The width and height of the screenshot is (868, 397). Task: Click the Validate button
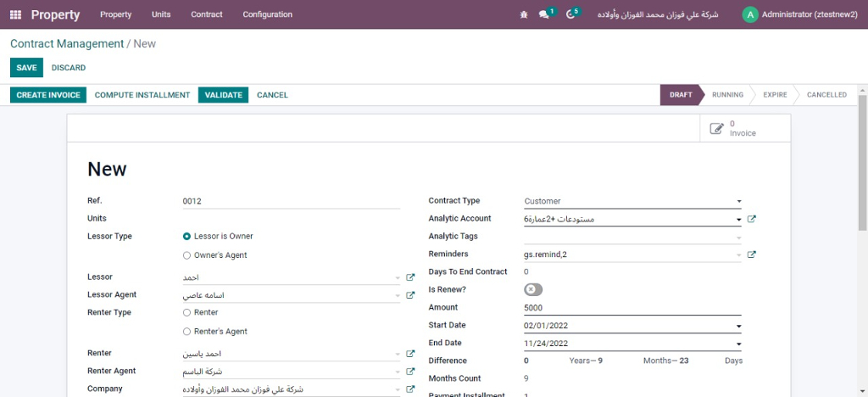tap(223, 95)
